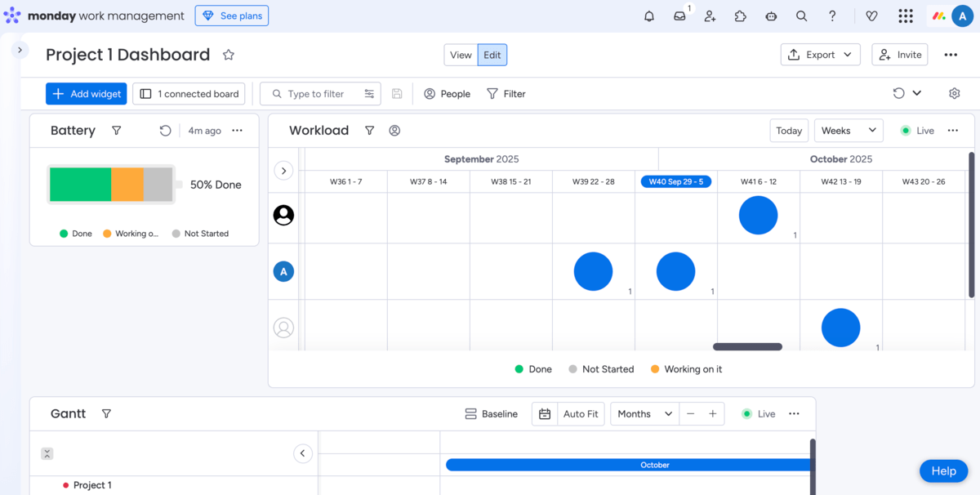Switch to the Edit tab

tap(492, 55)
